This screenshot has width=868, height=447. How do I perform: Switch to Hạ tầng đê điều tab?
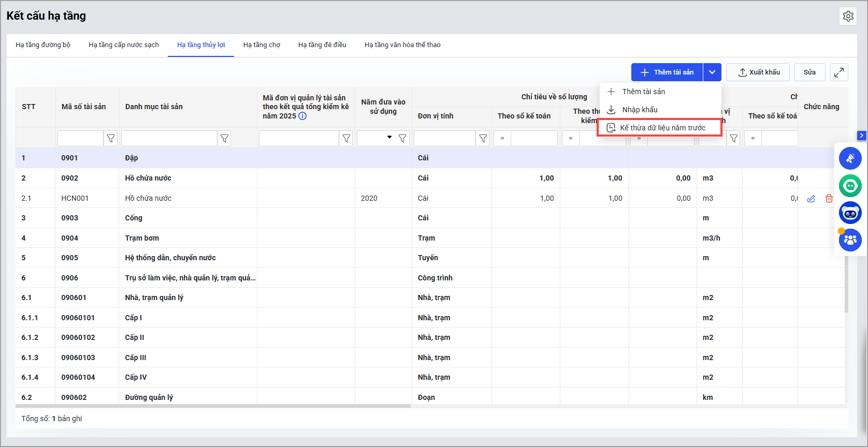pyautogui.click(x=322, y=45)
